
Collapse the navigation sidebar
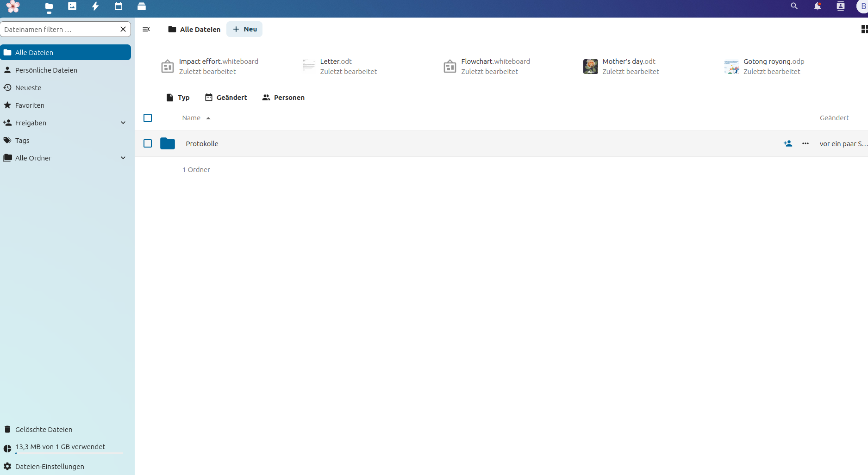pos(146,29)
